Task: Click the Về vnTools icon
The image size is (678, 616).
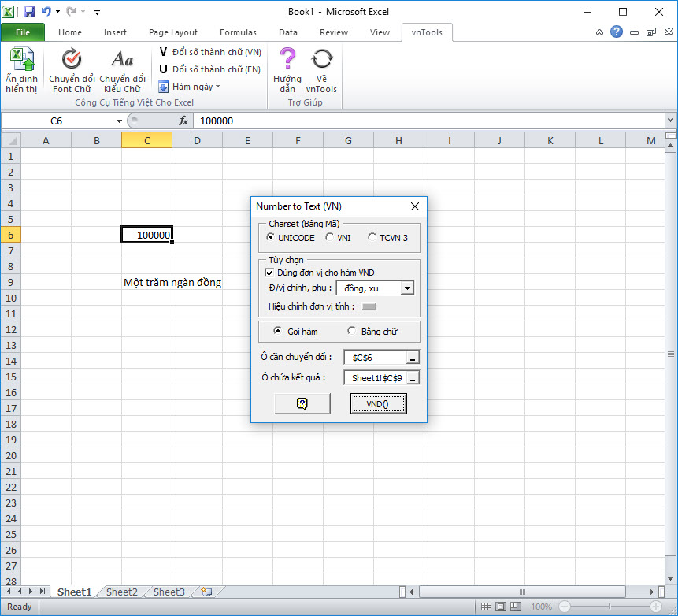Action: tap(321, 70)
